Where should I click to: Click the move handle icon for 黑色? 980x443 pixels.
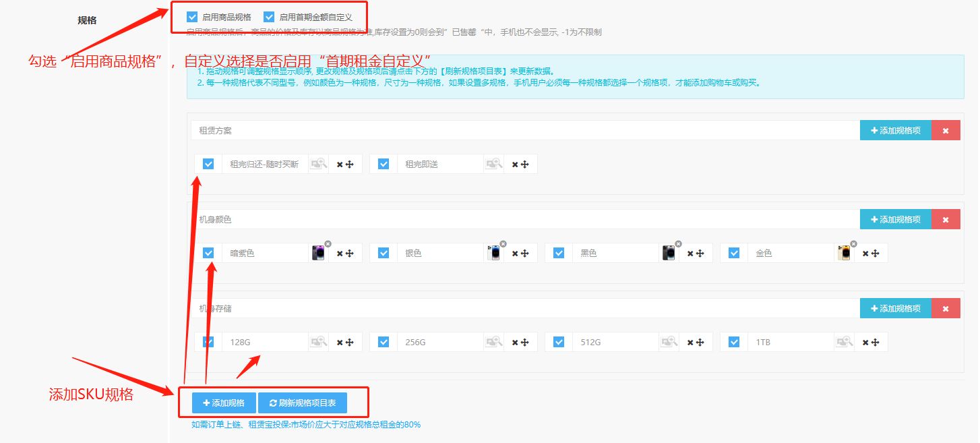(x=700, y=254)
